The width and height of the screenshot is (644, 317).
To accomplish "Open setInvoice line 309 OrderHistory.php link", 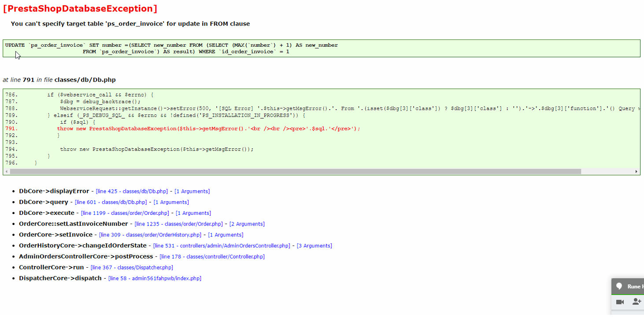I will click(150, 235).
